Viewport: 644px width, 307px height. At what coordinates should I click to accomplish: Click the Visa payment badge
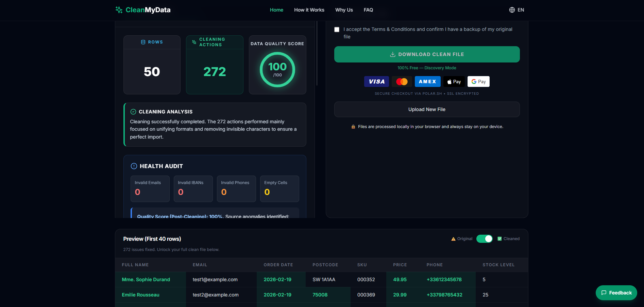click(x=376, y=82)
